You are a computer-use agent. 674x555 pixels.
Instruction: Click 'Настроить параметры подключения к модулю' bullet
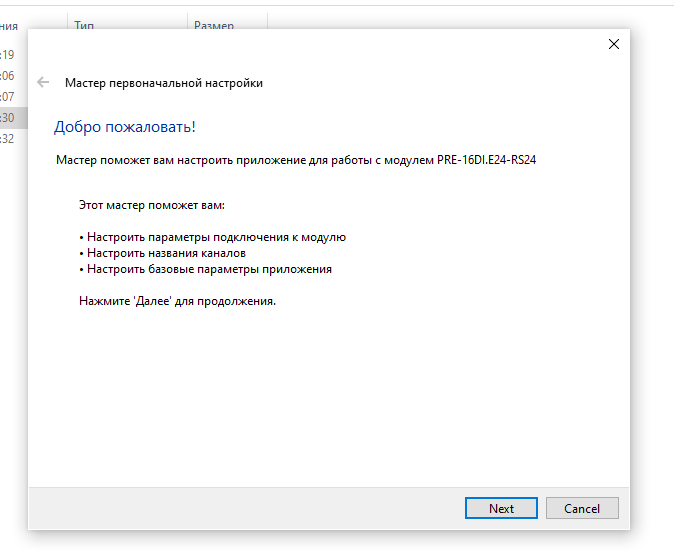point(215,237)
